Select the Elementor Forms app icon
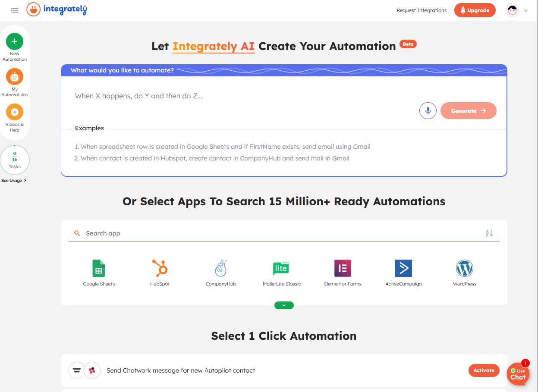 [342, 268]
